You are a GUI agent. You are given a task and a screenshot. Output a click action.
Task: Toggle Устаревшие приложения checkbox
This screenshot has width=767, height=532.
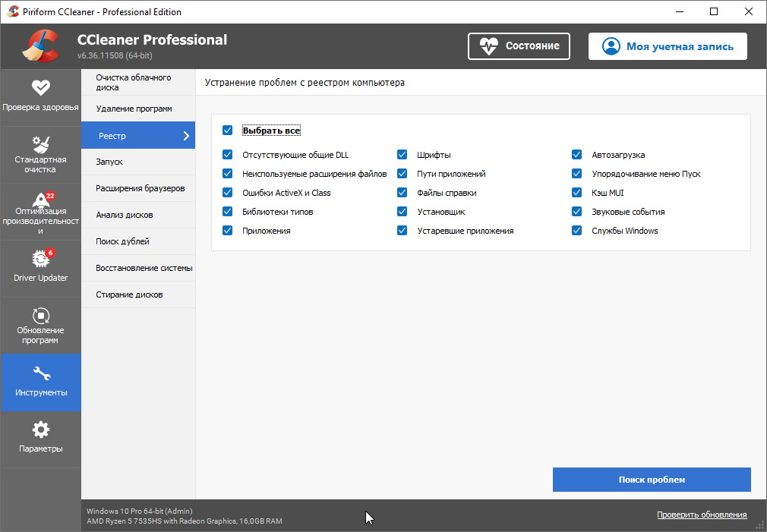click(402, 231)
